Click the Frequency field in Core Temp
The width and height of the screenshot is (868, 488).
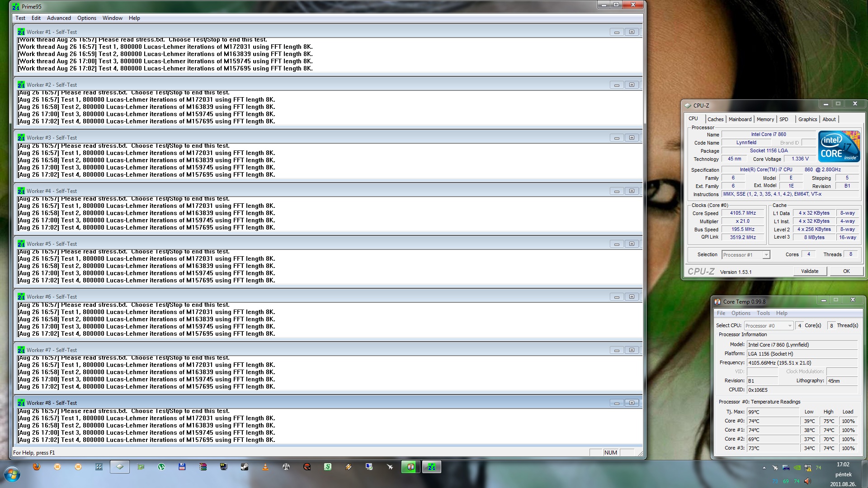(x=802, y=363)
